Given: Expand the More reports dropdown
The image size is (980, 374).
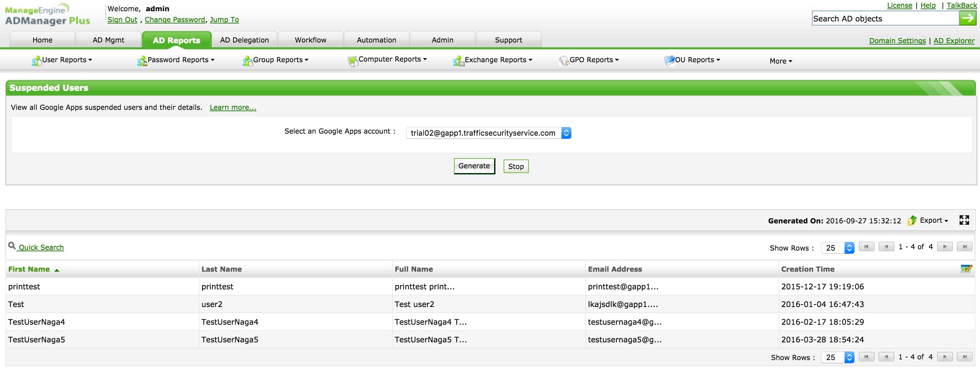Looking at the screenshot, I should point(780,61).
